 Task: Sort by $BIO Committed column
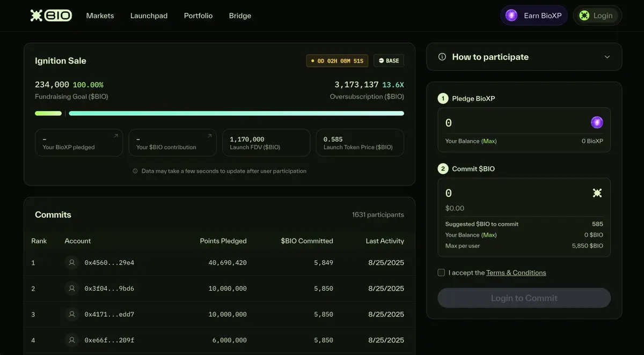(307, 241)
